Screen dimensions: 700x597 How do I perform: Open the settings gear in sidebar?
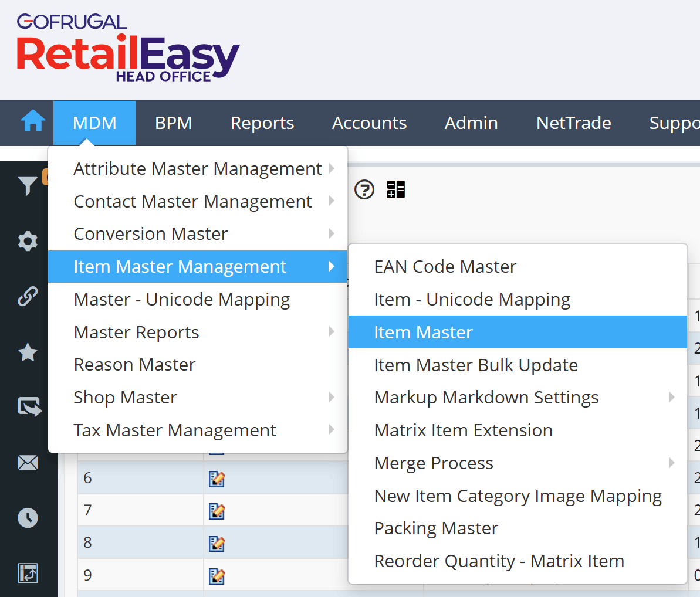click(28, 241)
